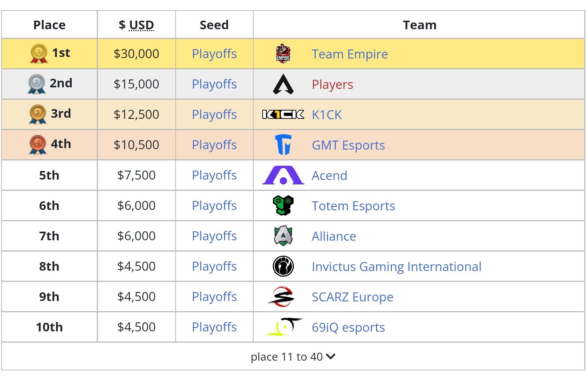Expand place 11 to 40 rows

pyautogui.click(x=293, y=357)
